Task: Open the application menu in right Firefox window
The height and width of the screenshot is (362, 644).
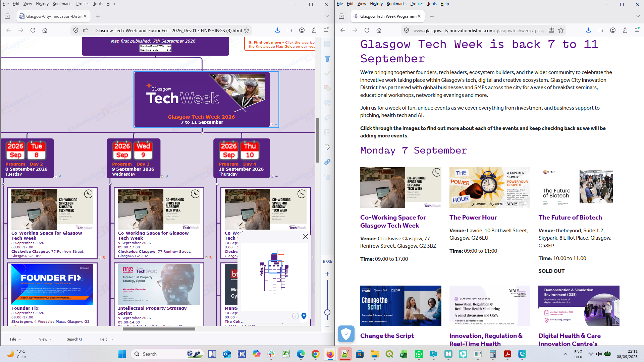Action: [x=637, y=30]
